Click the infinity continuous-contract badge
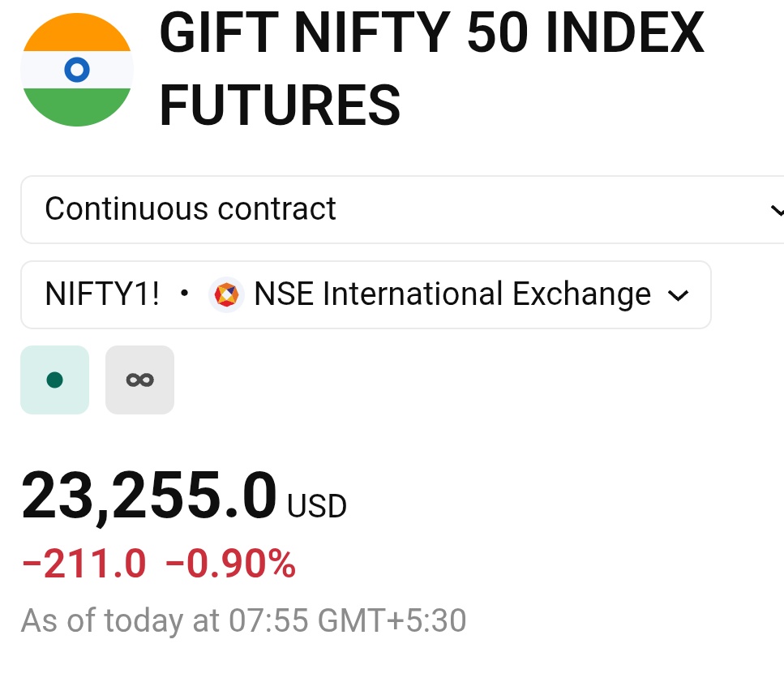Screen dimensions: 784x678 (x=140, y=380)
